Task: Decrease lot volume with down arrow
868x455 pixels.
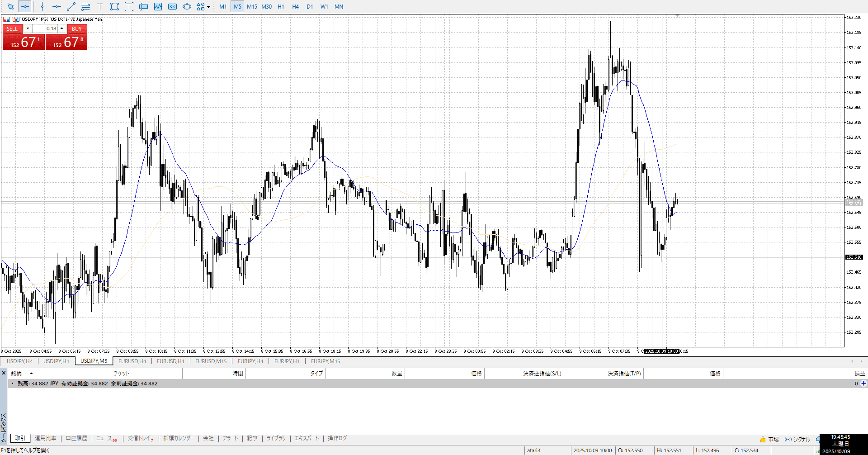Action: pos(28,28)
